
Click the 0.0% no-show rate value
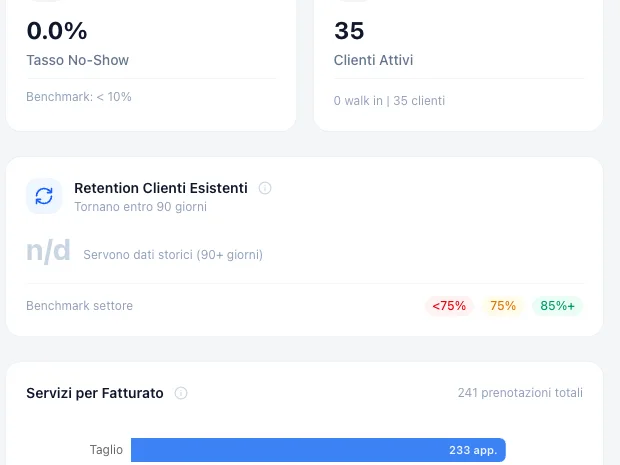[x=57, y=31]
